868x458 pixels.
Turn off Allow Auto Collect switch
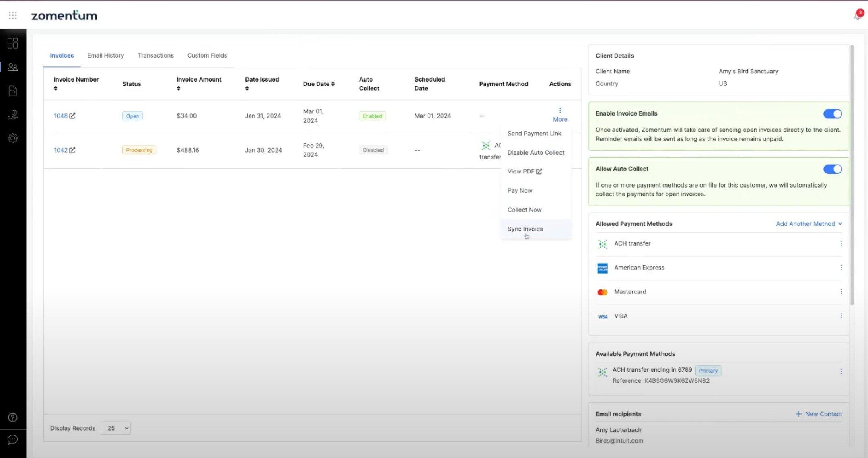832,169
